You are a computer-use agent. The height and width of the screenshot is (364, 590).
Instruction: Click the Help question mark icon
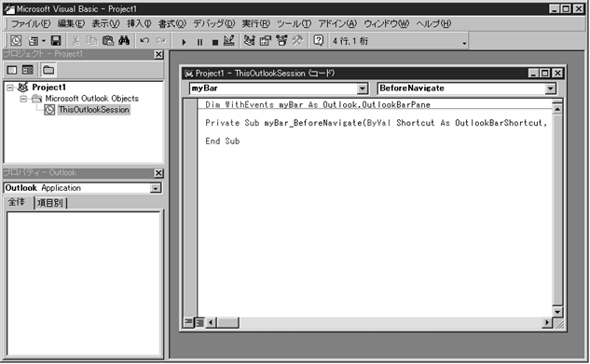click(319, 41)
